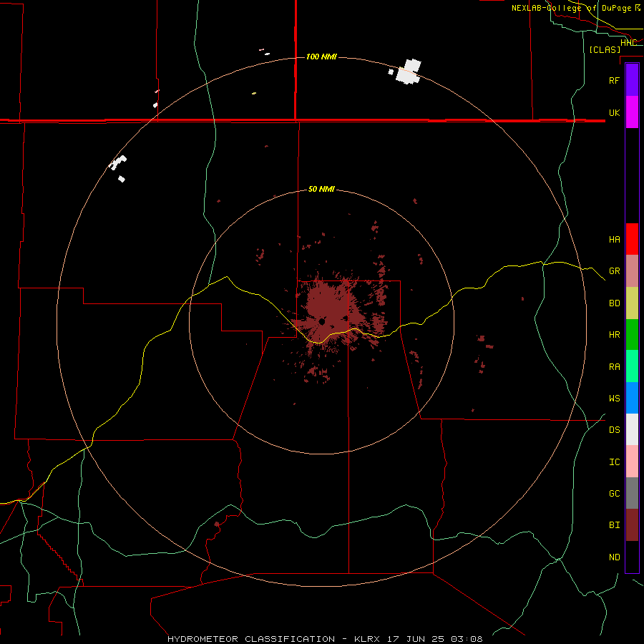The width and height of the screenshot is (644, 644).
Task: Click the GC legend label
Action: pyautogui.click(x=614, y=494)
